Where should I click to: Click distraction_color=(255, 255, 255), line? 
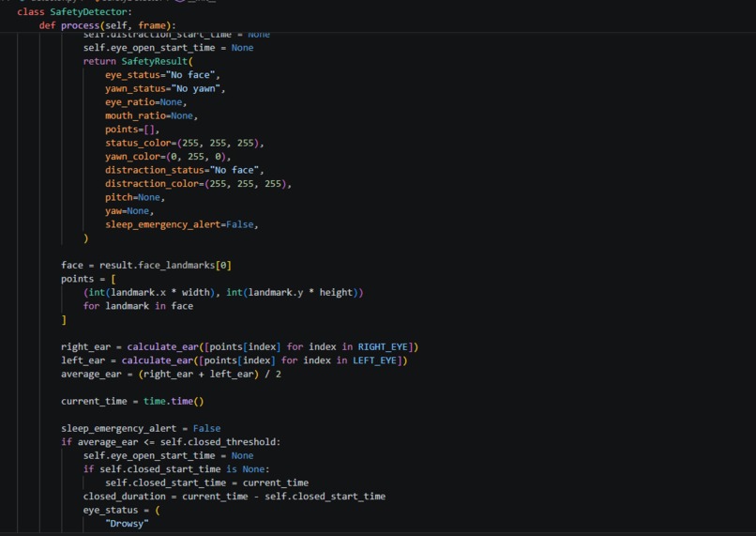[x=198, y=183]
